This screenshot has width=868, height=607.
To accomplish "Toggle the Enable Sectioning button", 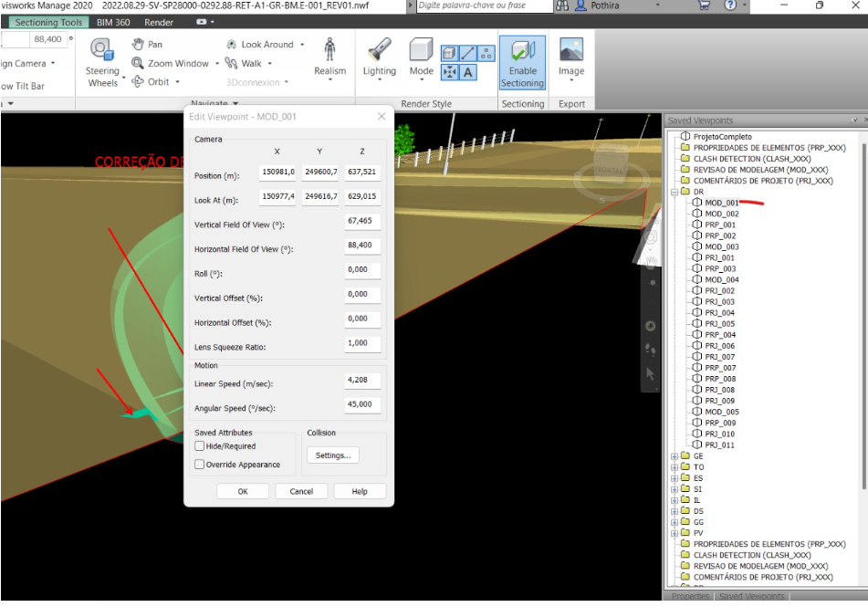I will click(x=522, y=63).
